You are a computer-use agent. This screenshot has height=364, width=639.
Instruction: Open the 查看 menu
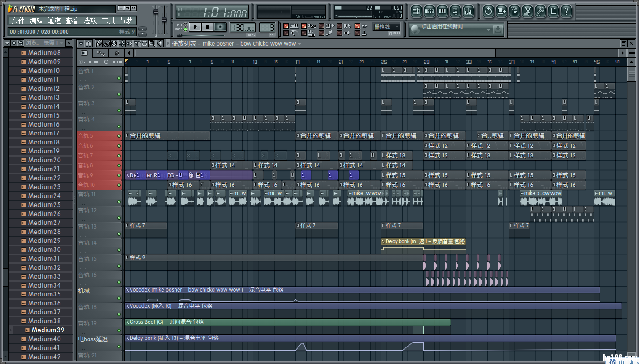[72, 21]
